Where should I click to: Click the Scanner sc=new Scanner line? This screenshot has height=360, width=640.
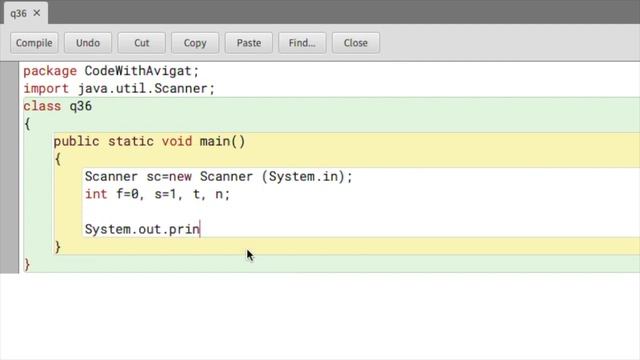(219, 176)
